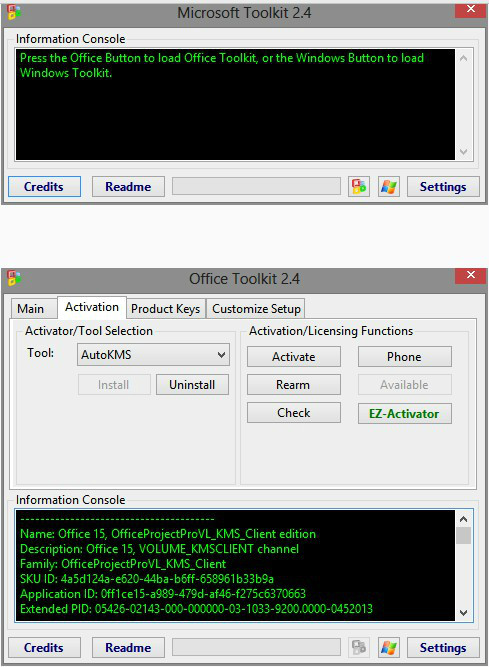Expand the AutoKMS Tool dropdown
The width and height of the screenshot is (489, 667).
point(153,355)
